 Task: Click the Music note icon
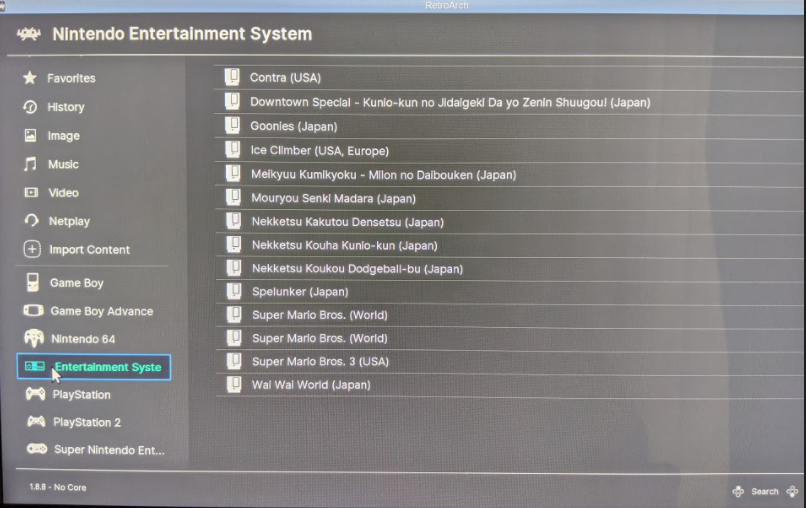pos(30,164)
